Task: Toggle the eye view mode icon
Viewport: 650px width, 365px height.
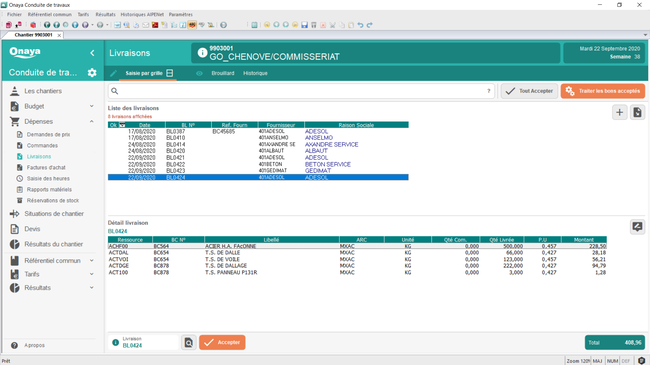Action: coord(199,73)
